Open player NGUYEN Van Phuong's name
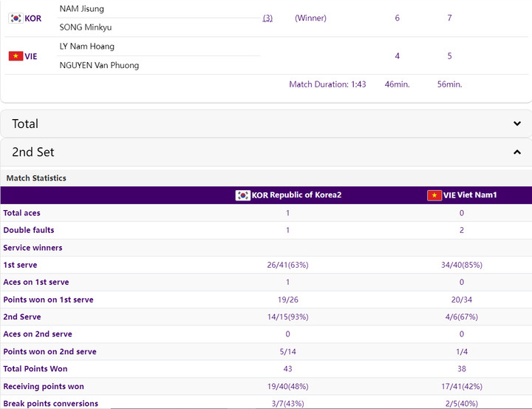Image resolution: width=532 pixels, height=409 pixels. click(99, 65)
